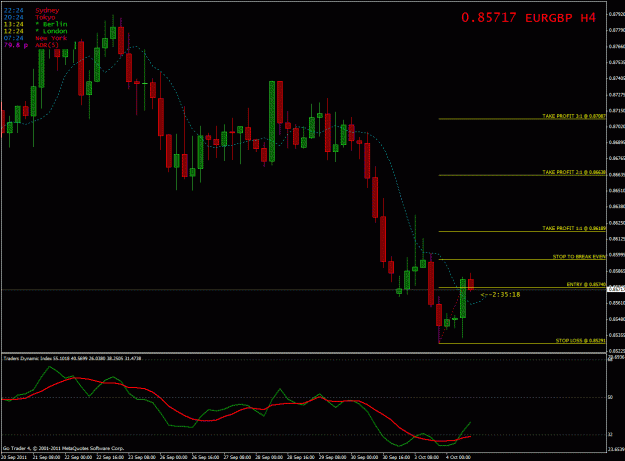The height and width of the screenshot is (461, 625).
Task: Click the 32 level label in indicator pane
Action: [x=611, y=434]
